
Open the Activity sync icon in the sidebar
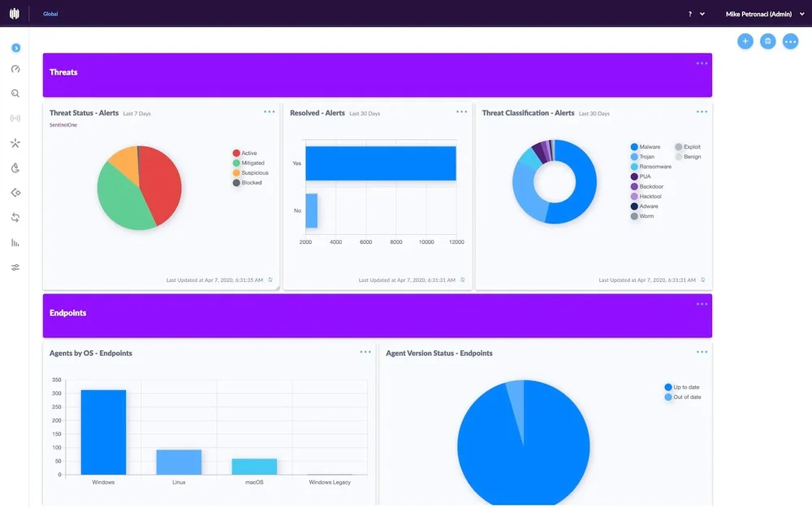point(15,217)
